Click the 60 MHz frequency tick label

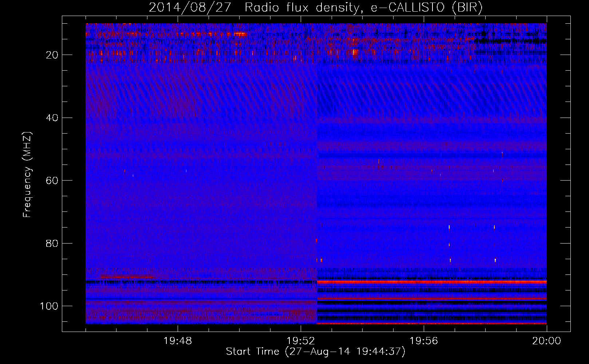point(52,181)
